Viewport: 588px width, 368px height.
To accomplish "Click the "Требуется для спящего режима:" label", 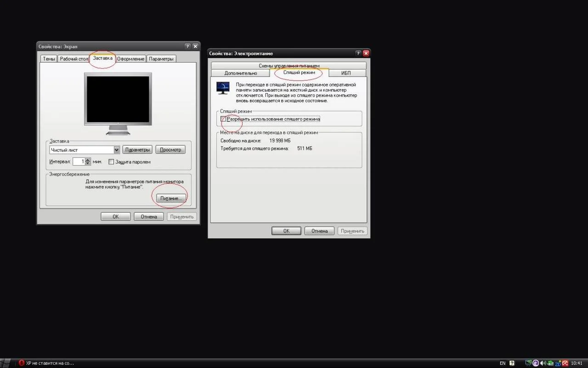I will 254,149.
